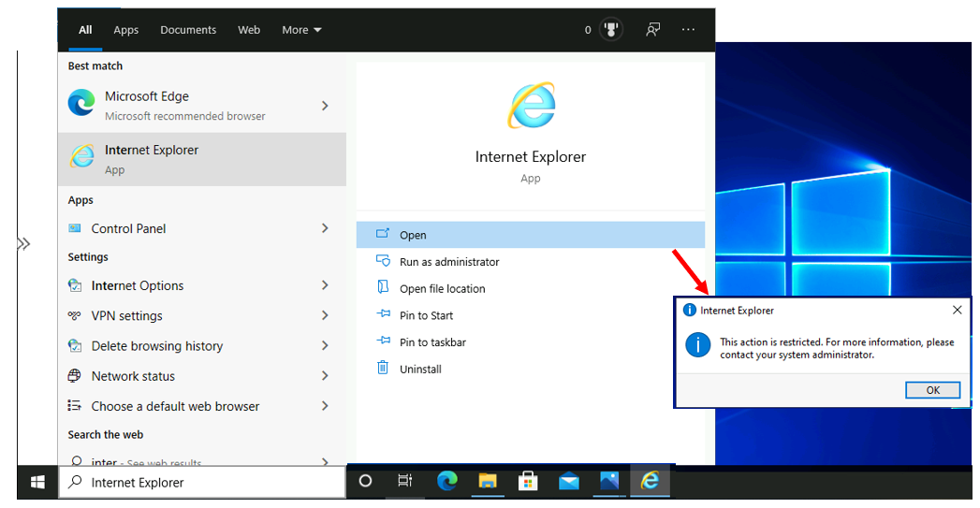980x508 pixels.
Task: Click the Run as administrator shield icon
Action: (383, 261)
